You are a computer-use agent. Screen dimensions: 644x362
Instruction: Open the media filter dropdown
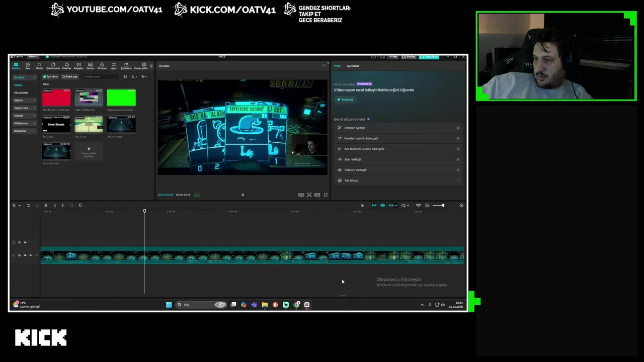144,76
